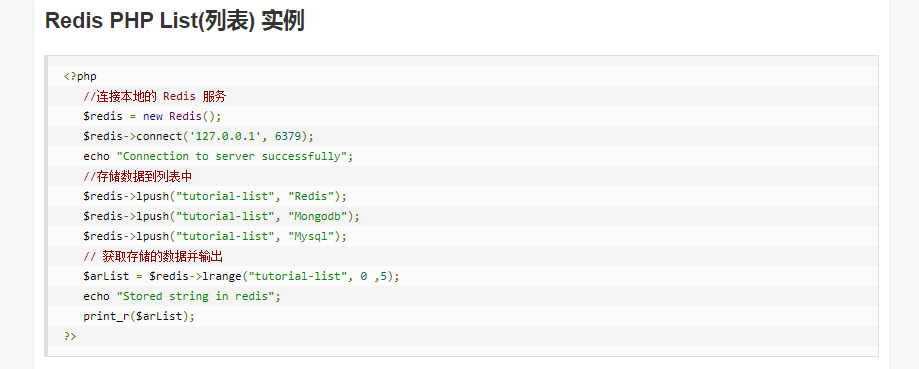Click the $arList variable in lrange line
The height and width of the screenshot is (369, 919).
106,276
